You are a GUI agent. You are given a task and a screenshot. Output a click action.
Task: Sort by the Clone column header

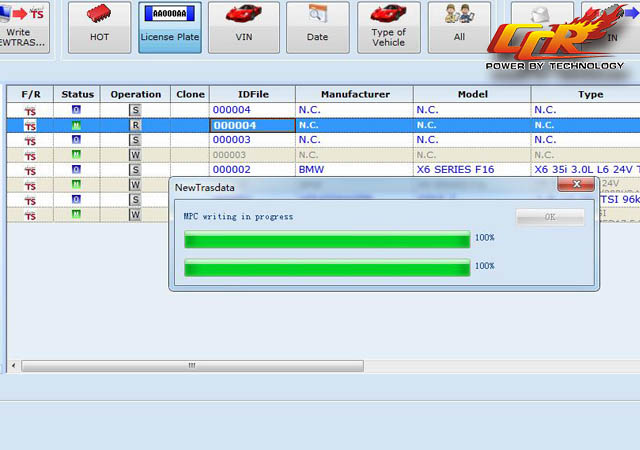(x=190, y=94)
